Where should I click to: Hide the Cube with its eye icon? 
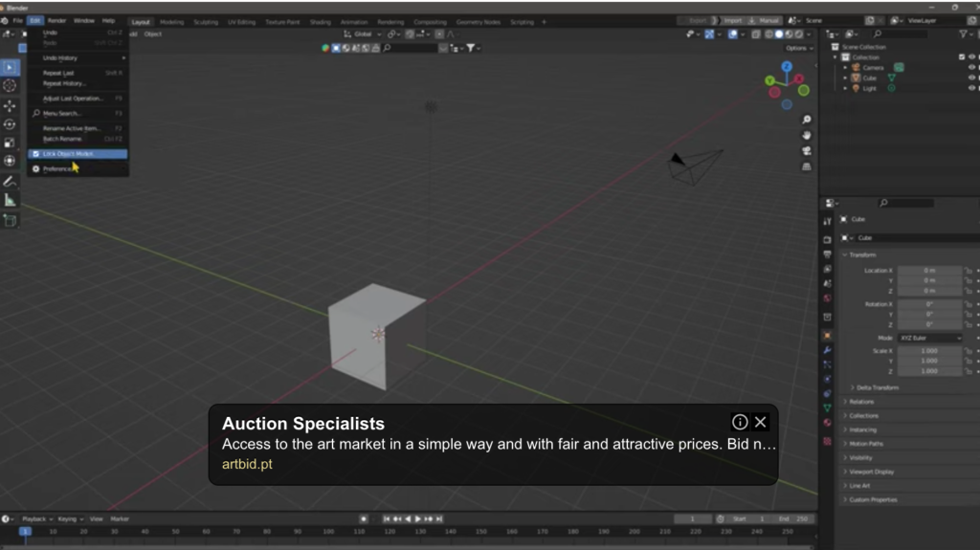point(972,78)
